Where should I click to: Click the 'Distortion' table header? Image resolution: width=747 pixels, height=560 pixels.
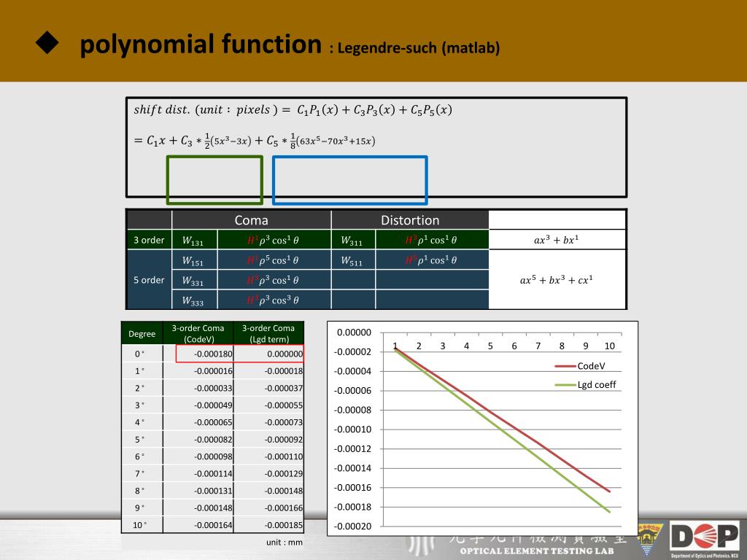point(410,220)
